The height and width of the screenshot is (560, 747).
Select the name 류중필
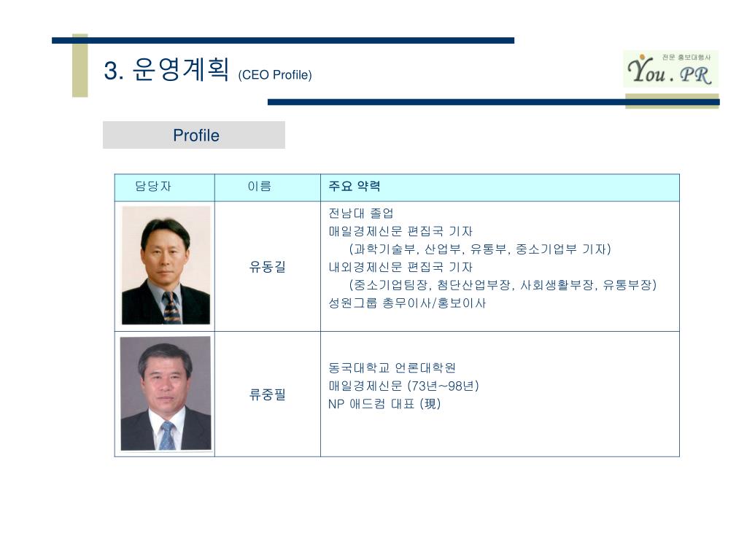point(267,394)
